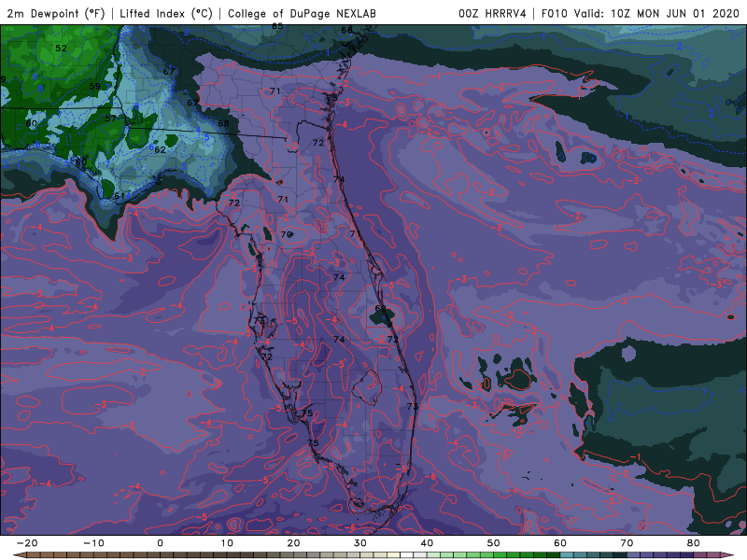Click the '2m Dewpoint (°F)' title text
This screenshot has height=560, width=747.
tap(56, 13)
